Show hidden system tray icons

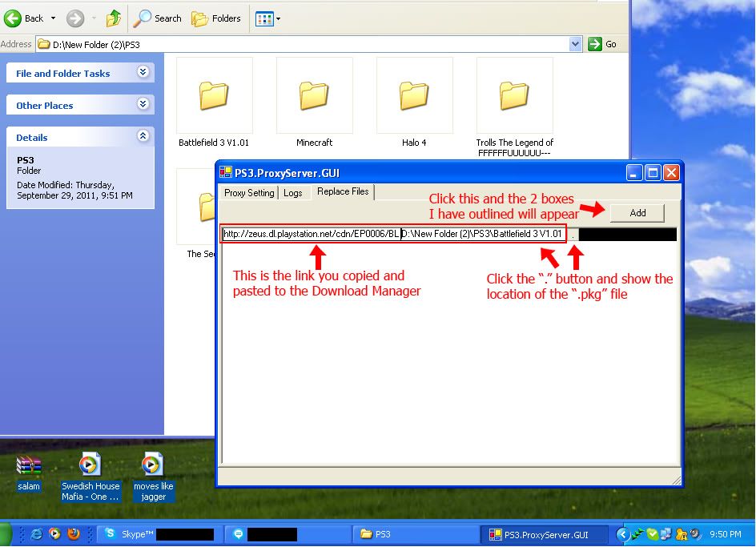click(623, 534)
